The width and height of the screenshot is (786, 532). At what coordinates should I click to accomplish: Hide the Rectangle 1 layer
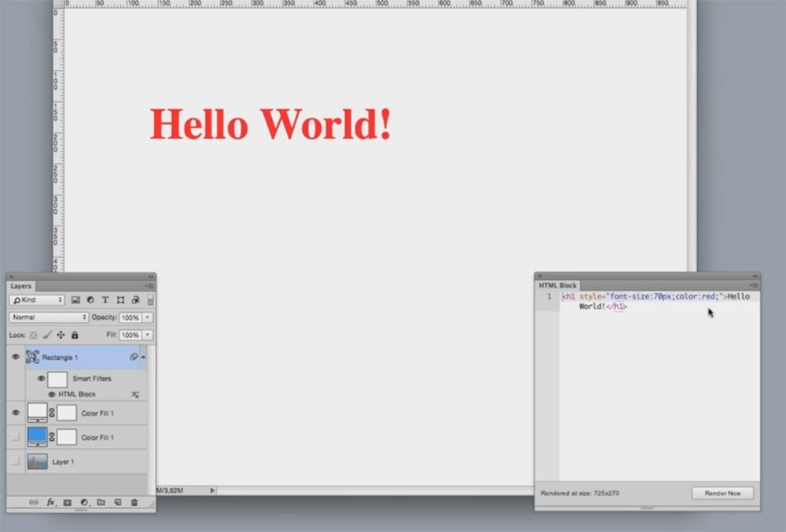tap(14, 357)
